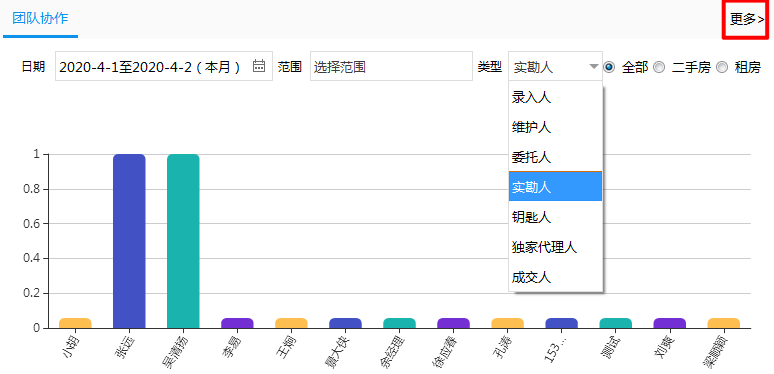
Task: Click the purple 李易 bar
Action: [x=237, y=323]
